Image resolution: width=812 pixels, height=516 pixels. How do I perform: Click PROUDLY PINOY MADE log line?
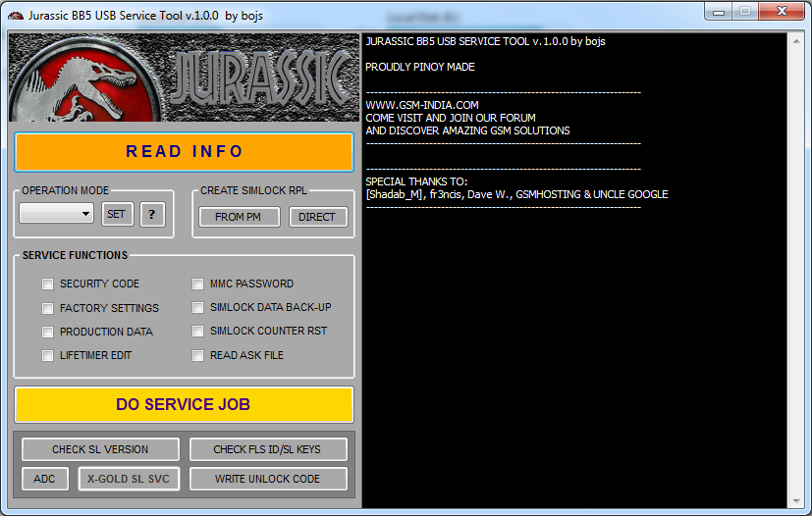420,67
